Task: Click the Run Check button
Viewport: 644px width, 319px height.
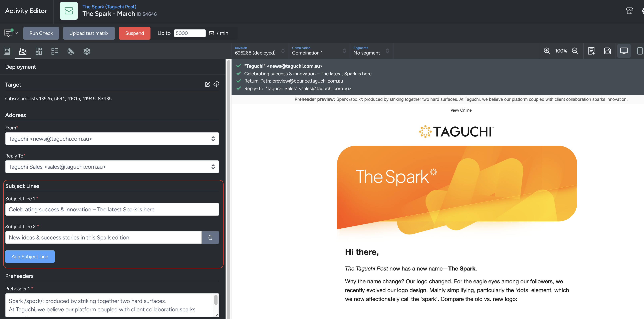Action: coord(41,33)
